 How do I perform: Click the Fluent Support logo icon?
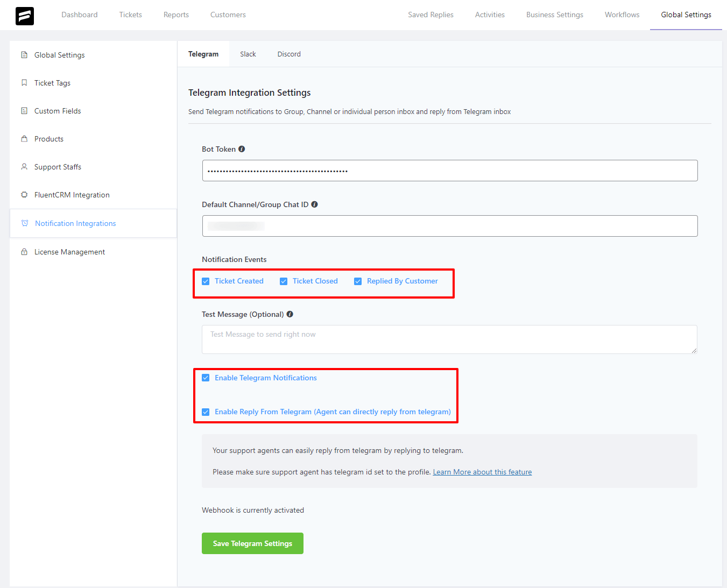[x=25, y=16]
